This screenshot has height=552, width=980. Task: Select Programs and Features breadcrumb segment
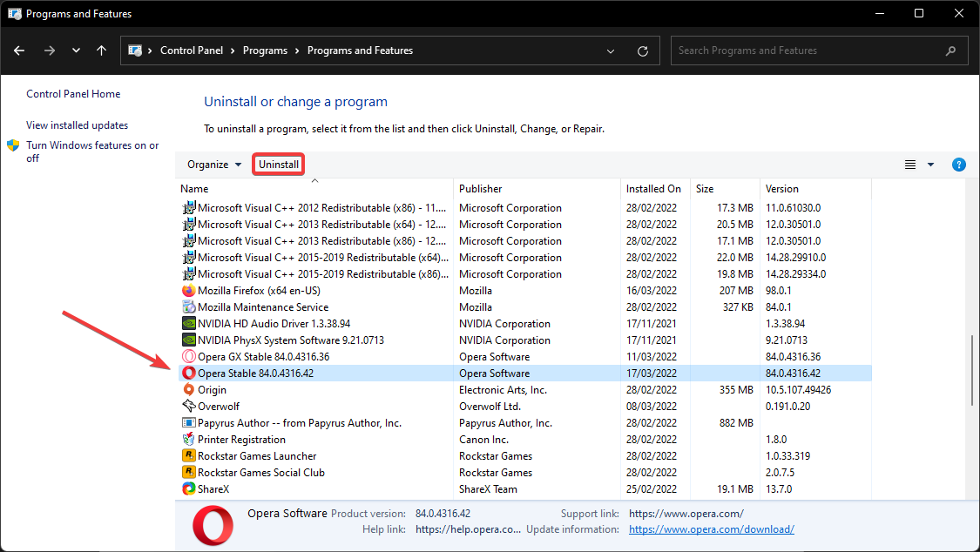click(x=360, y=50)
